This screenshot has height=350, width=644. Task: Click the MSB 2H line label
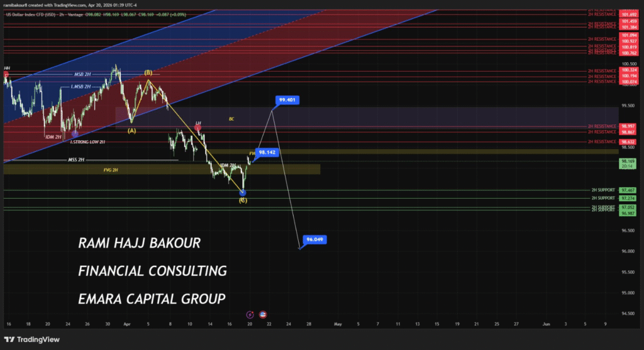(82, 74)
